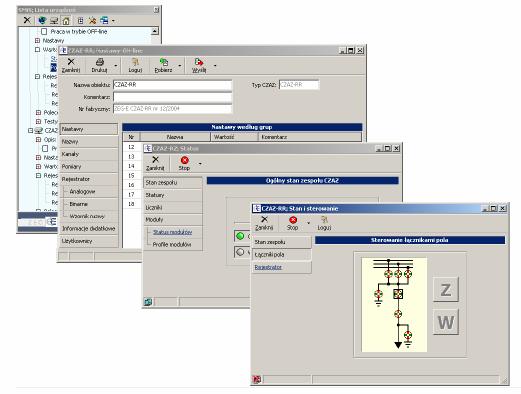521x394 pixels.
Task: Click the Komentarz input field
Action: [172, 97]
